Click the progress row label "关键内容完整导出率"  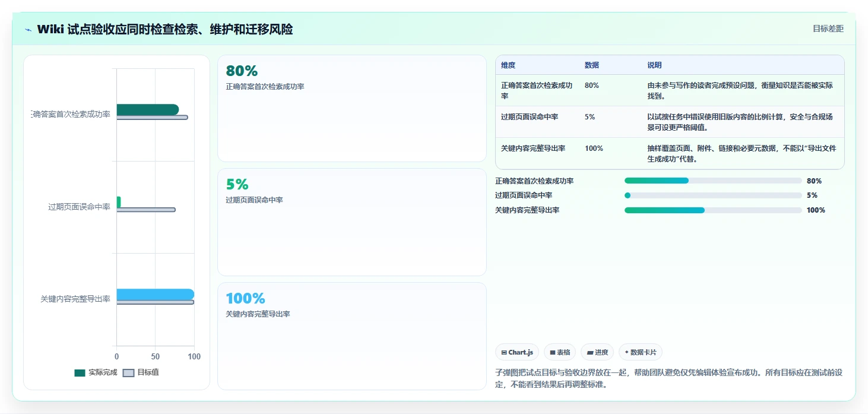coord(527,210)
